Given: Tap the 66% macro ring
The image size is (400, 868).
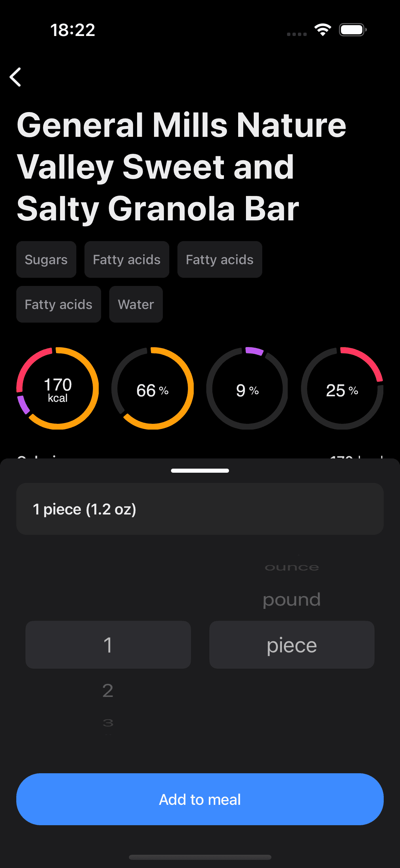Looking at the screenshot, I should (x=153, y=388).
